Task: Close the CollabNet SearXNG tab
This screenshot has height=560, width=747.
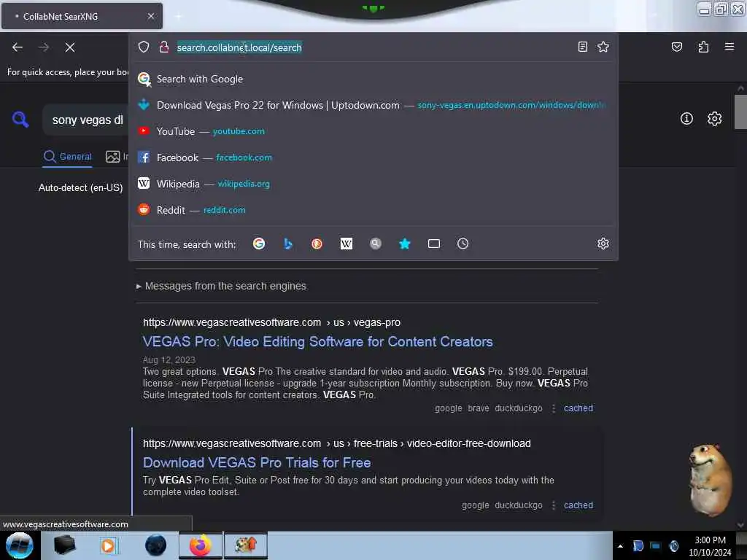Action: (150, 16)
